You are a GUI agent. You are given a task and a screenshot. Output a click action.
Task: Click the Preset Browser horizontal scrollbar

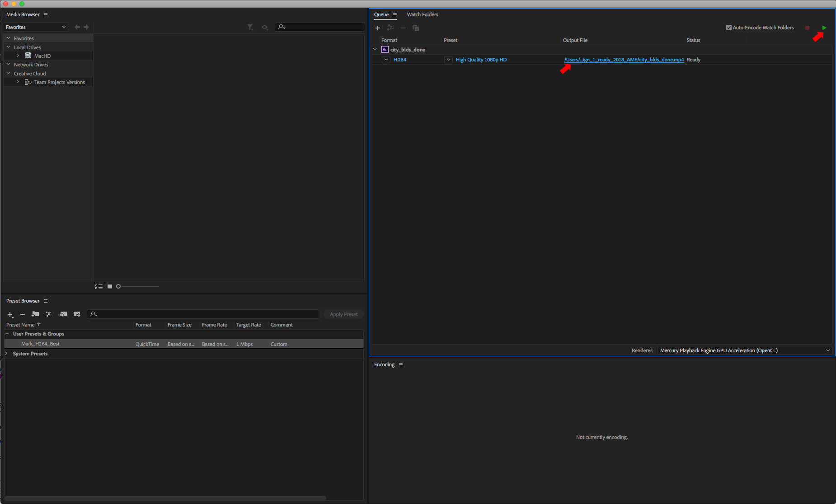pyautogui.click(x=165, y=498)
